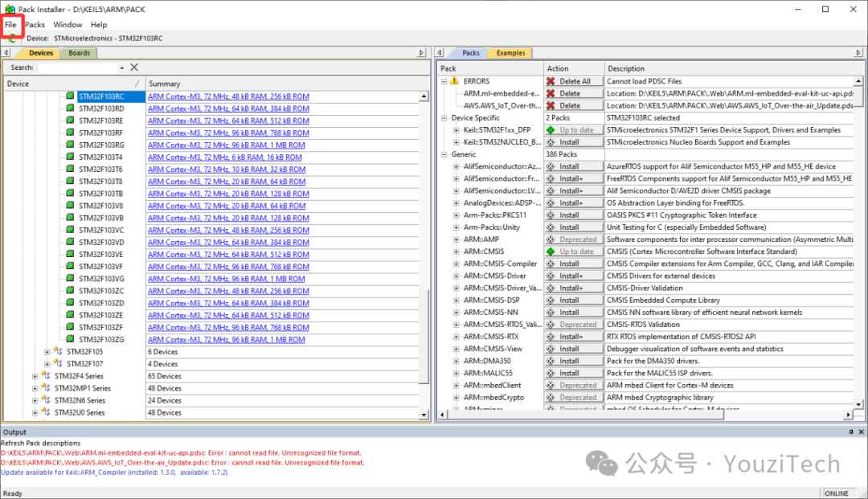This screenshot has height=499, width=868.
Task: Click Deprecated button for ARM::AMP
Action: [x=574, y=239]
